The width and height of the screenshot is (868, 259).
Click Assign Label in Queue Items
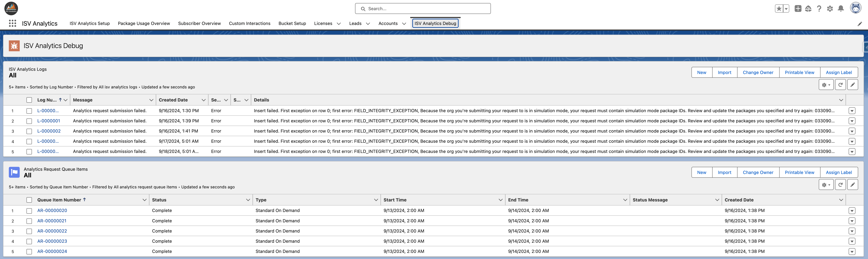[x=839, y=172]
